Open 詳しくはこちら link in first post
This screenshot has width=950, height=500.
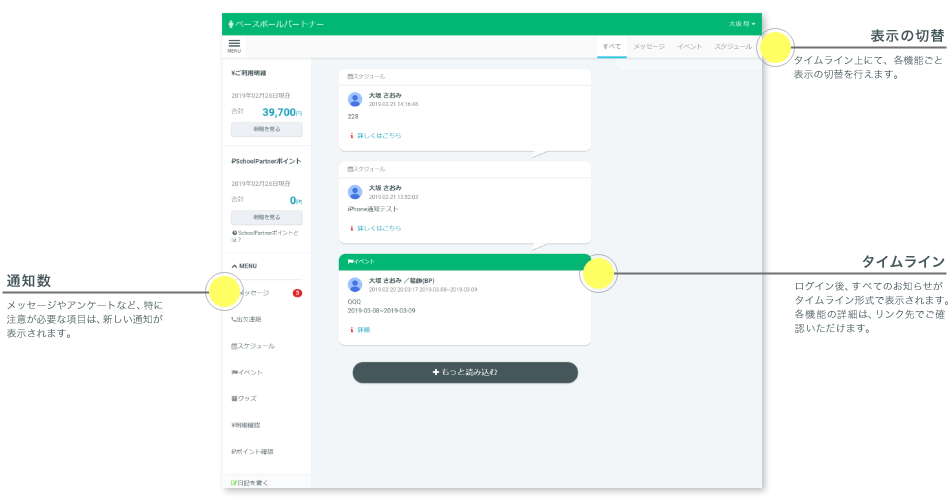[x=378, y=135]
